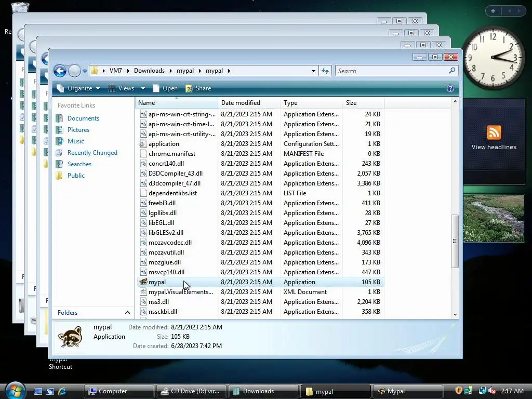Open the Organize menu
The image size is (532, 399).
pos(78,88)
